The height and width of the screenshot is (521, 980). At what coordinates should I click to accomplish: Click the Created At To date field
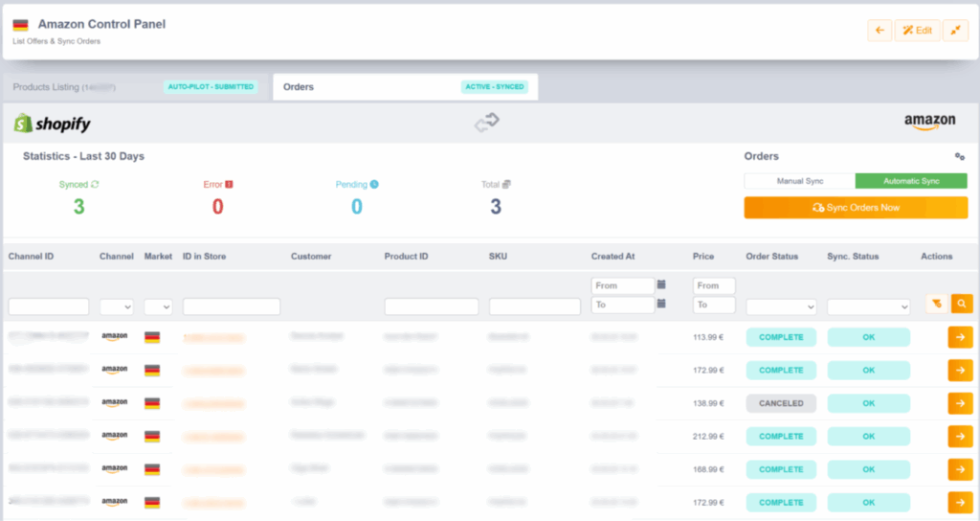click(x=622, y=305)
